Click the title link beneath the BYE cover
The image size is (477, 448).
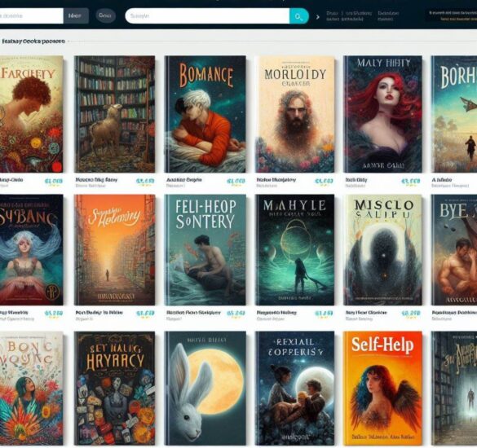pos(454,313)
